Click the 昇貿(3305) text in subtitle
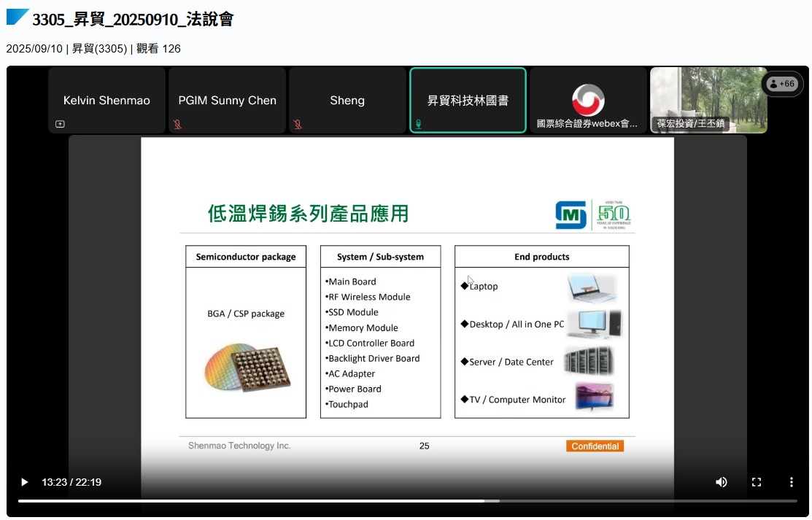 pos(99,49)
